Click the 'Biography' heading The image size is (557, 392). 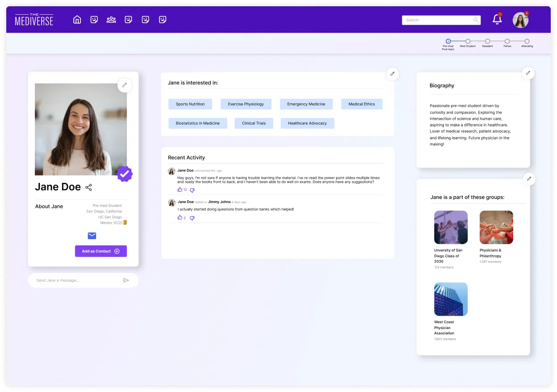coord(442,85)
